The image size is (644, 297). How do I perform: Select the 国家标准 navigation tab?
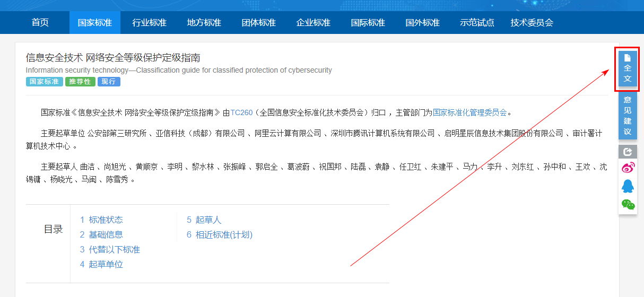[x=95, y=23]
